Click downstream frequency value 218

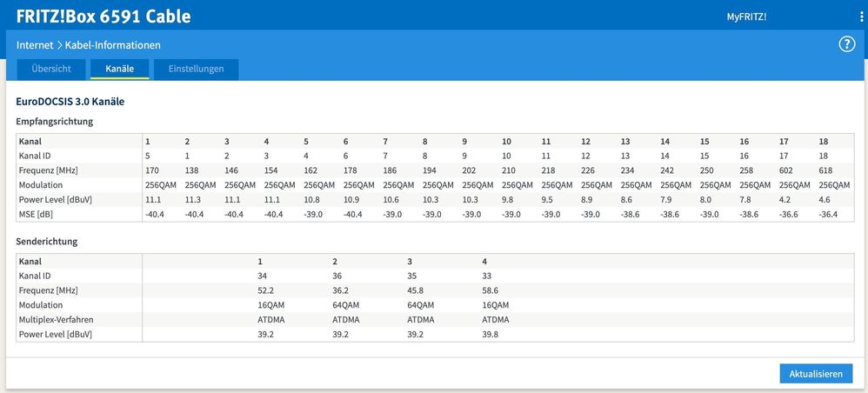pos(548,170)
